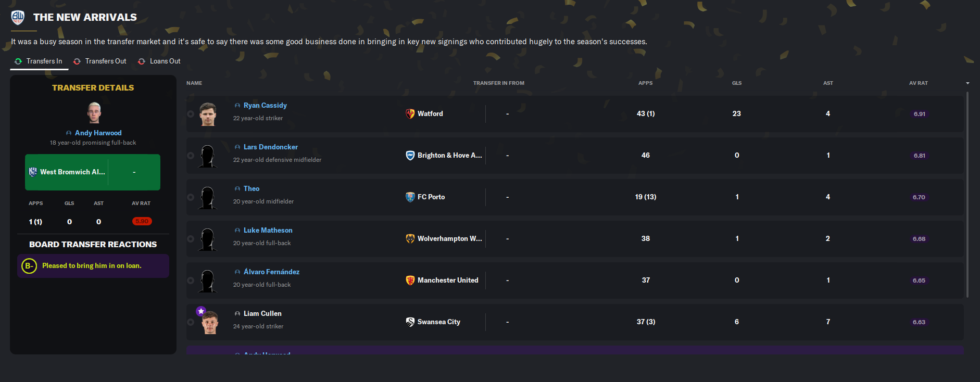Image resolution: width=980 pixels, height=382 pixels.
Task: Click the Swansea City swan badge
Action: [x=410, y=322]
